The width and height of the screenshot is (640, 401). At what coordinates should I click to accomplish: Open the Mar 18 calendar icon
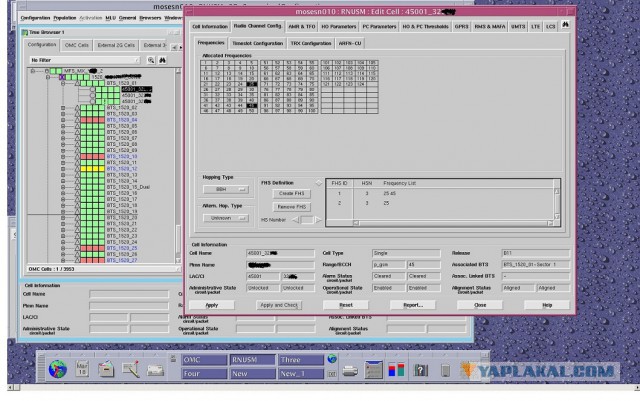(82, 369)
